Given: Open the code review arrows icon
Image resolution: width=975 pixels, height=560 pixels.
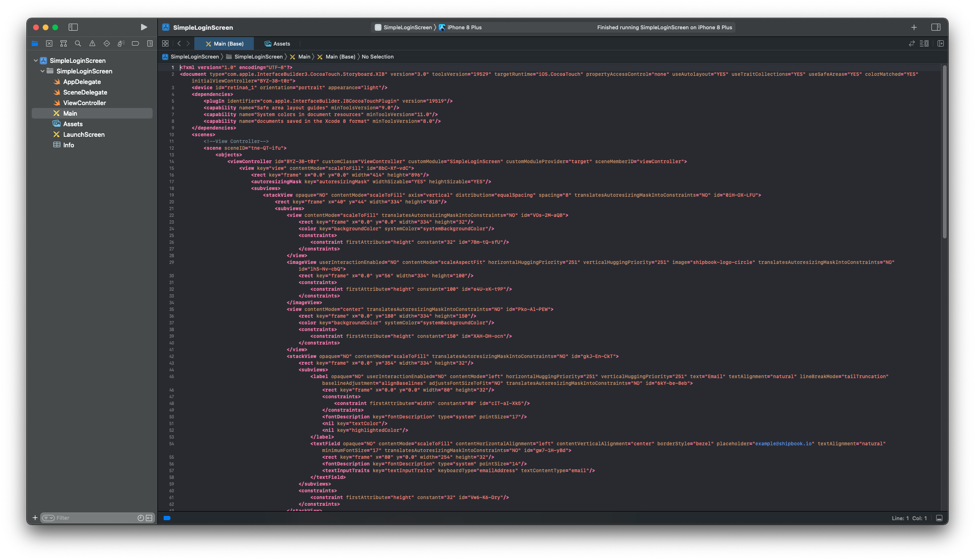Looking at the screenshot, I should click(911, 43).
